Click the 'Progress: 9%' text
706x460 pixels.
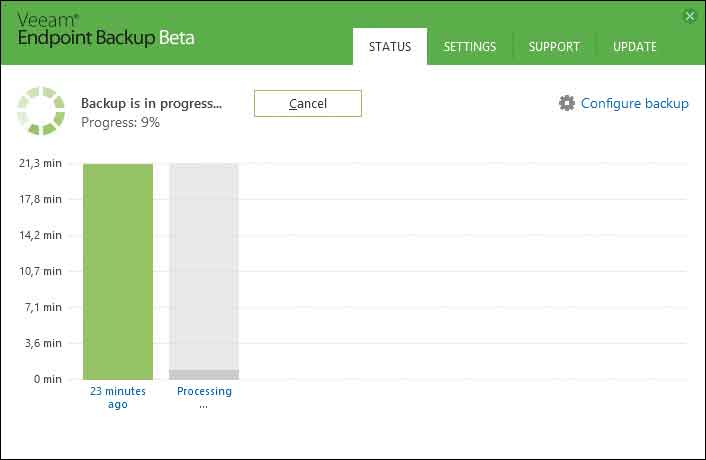(120, 122)
